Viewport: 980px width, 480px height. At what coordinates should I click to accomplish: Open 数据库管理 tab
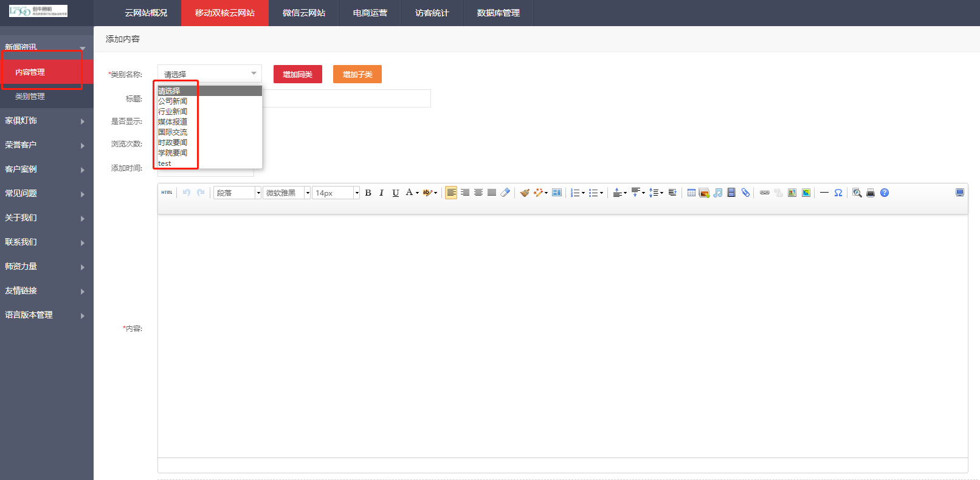[x=499, y=13]
